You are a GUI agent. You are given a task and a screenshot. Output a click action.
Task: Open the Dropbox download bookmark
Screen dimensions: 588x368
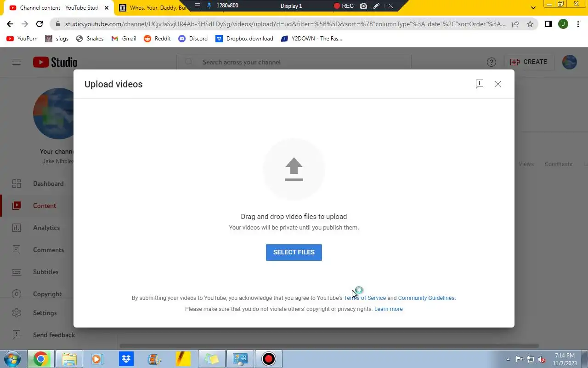244,39
